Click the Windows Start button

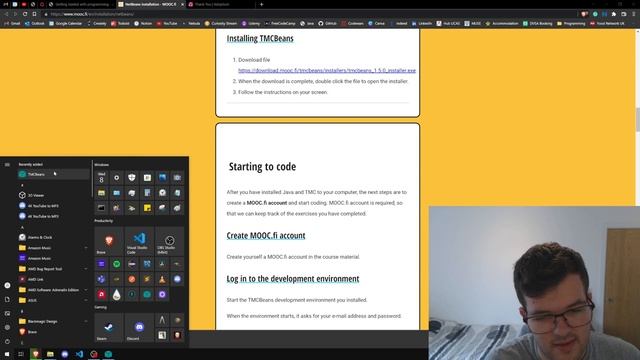(7, 354)
